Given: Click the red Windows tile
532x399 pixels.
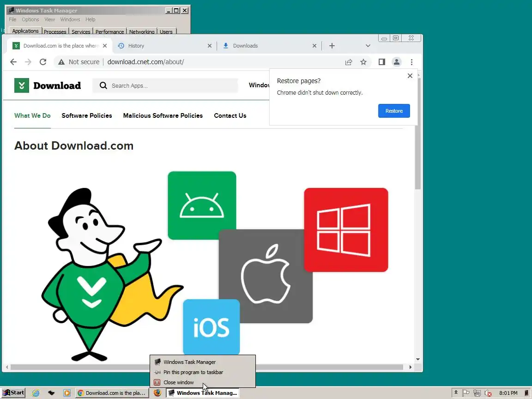Looking at the screenshot, I should tap(346, 230).
